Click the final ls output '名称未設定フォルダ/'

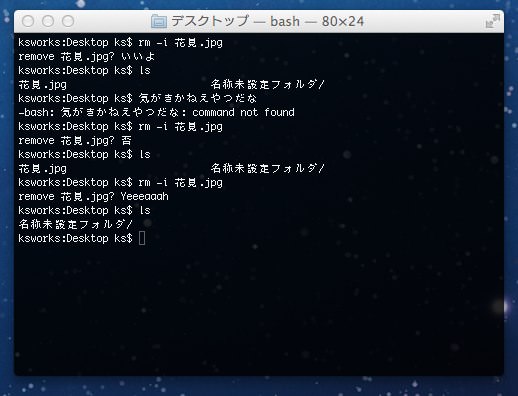click(x=76, y=224)
